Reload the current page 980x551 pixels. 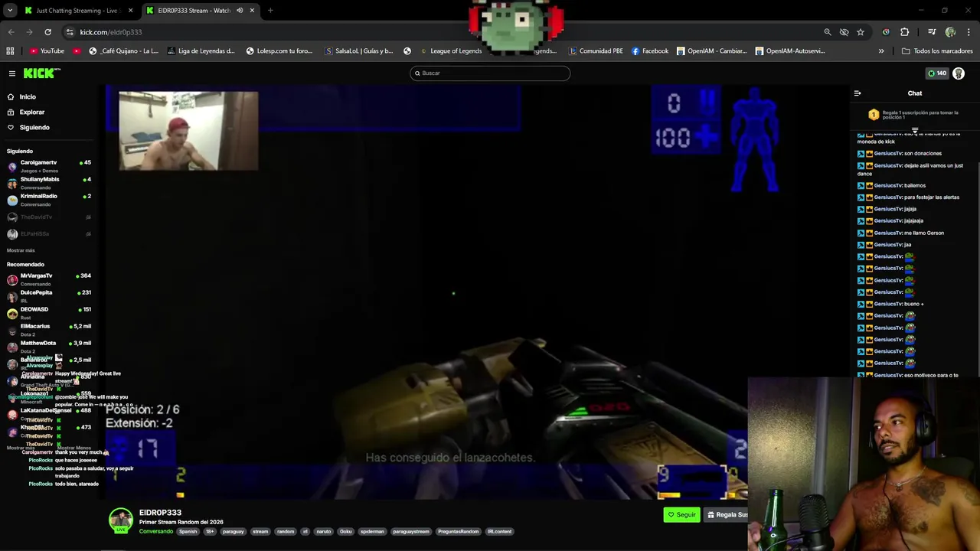point(47,32)
